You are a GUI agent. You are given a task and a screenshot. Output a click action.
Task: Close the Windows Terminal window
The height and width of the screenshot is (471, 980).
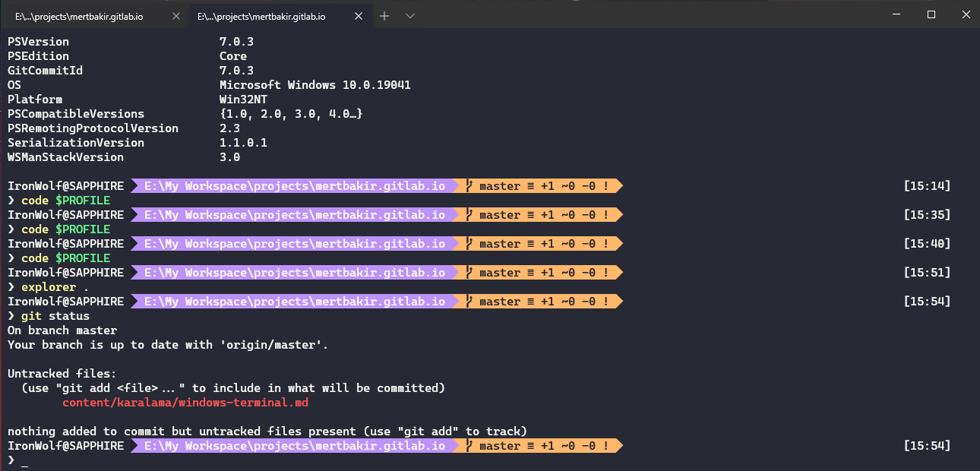(x=964, y=15)
